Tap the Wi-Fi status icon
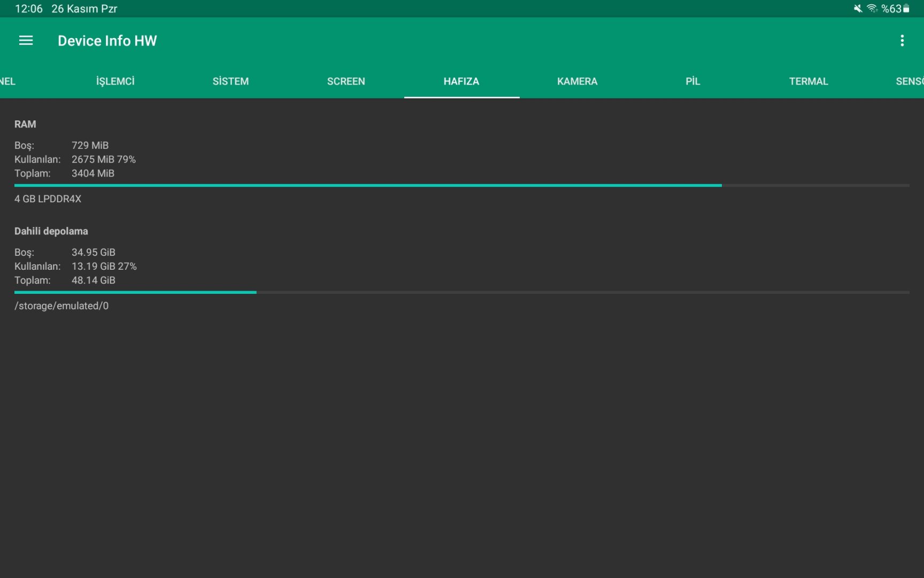Viewport: 924px width, 578px height. tap(872, 9)
